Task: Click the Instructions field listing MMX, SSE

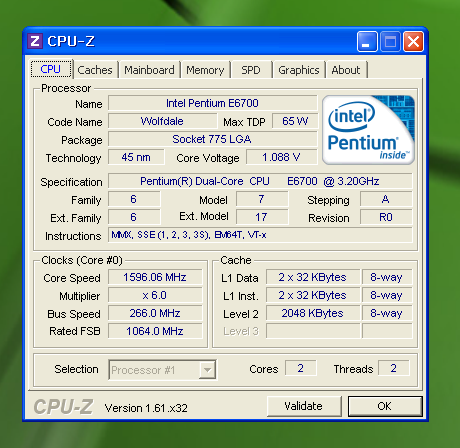Action: [x=260, y=235]
